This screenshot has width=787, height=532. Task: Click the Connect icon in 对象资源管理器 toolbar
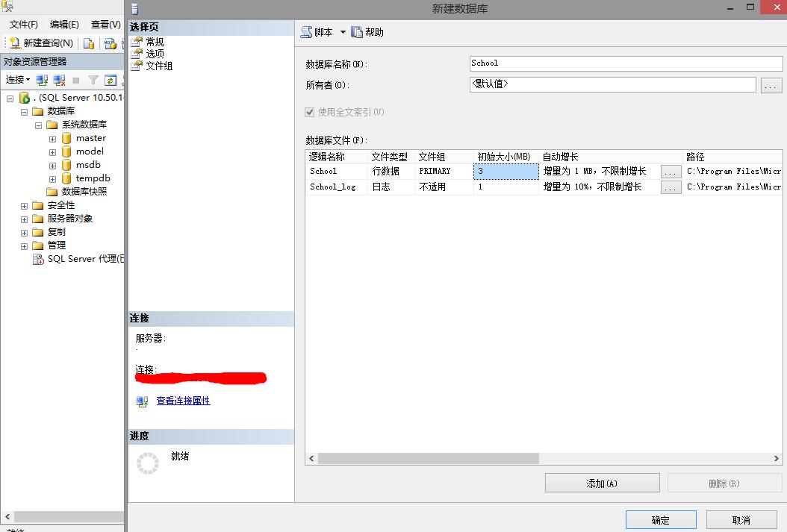[41, 80]
